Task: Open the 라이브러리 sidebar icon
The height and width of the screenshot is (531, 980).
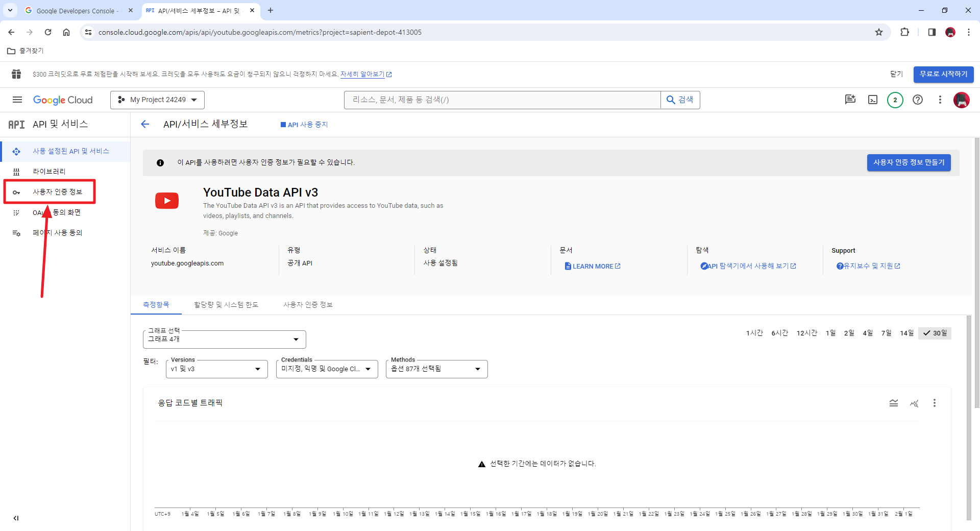Action: 16,171
